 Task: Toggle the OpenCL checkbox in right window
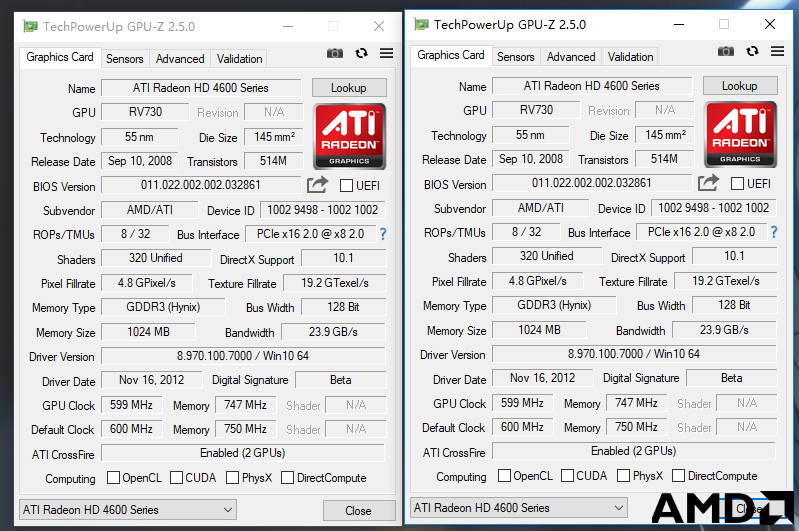click(504, 475)
